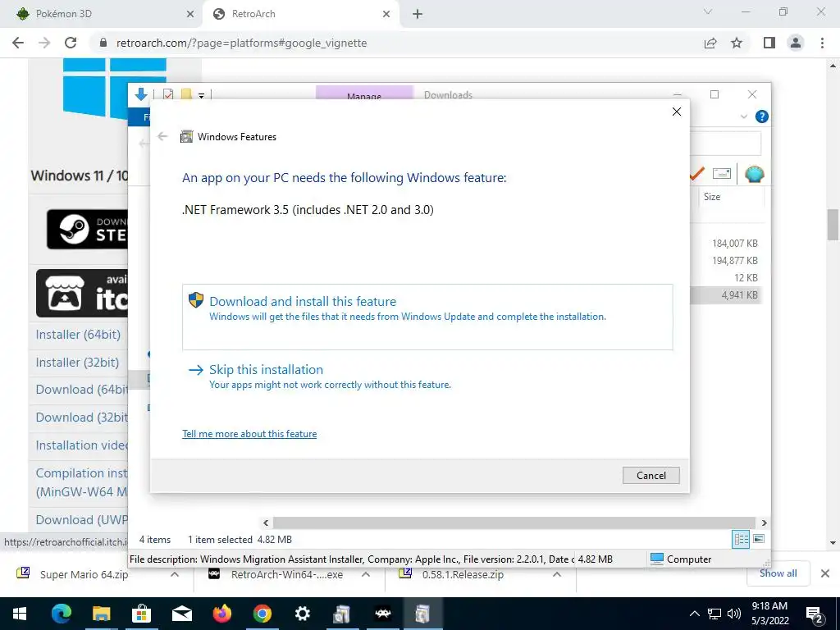Click the mail envelope icon in File Explorer toolbar
Image resolution: width=840 pixels, height=630 pixels.
[x=722, y=174]
